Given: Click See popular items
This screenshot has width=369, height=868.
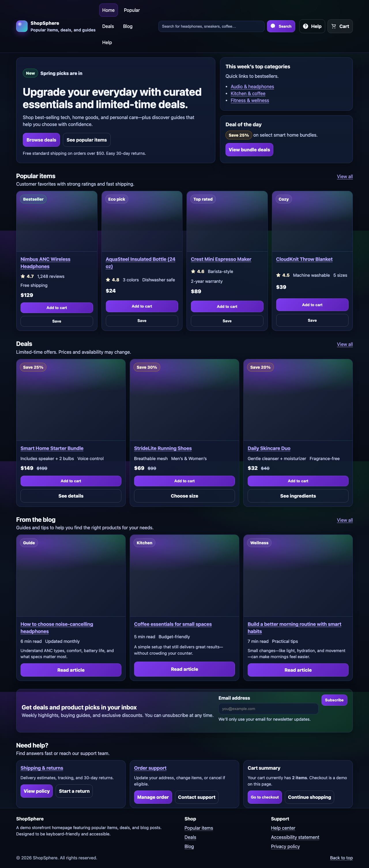Looking at the screenshot, I should click(86, 140).
